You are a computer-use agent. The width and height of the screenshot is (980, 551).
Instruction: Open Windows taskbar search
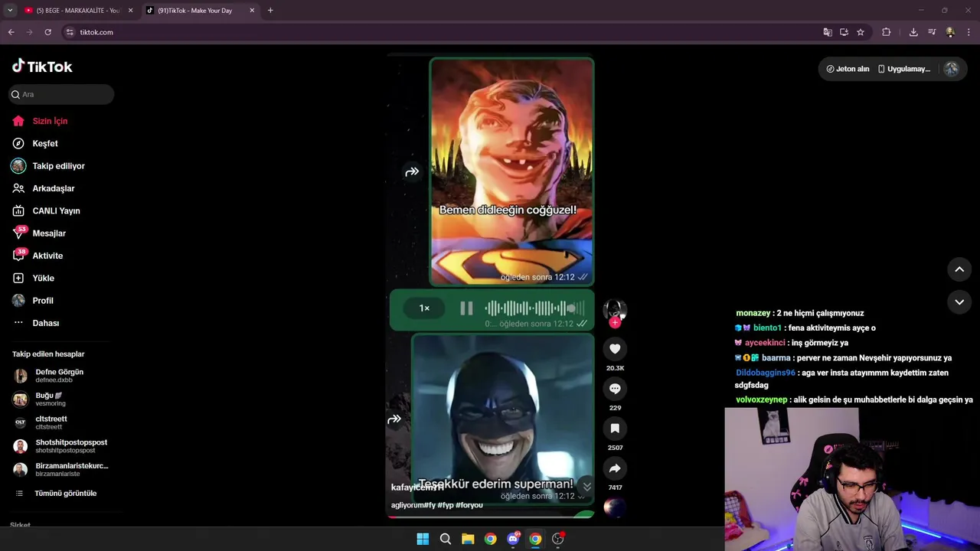pos(446,539)
